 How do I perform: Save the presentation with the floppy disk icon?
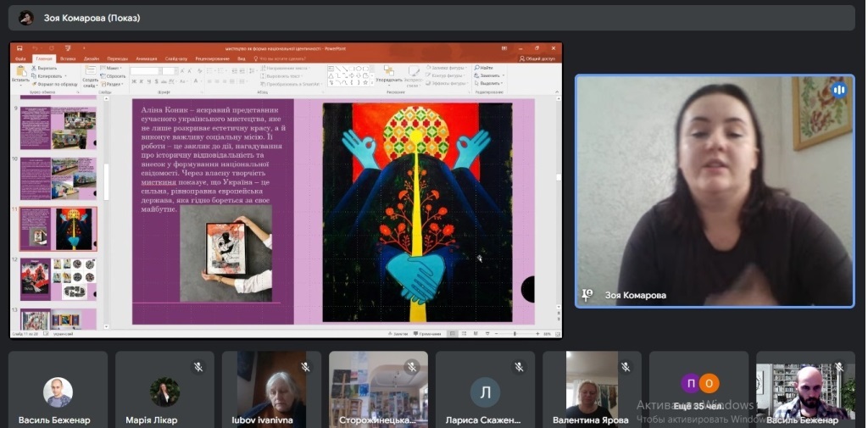click(19, 48)
